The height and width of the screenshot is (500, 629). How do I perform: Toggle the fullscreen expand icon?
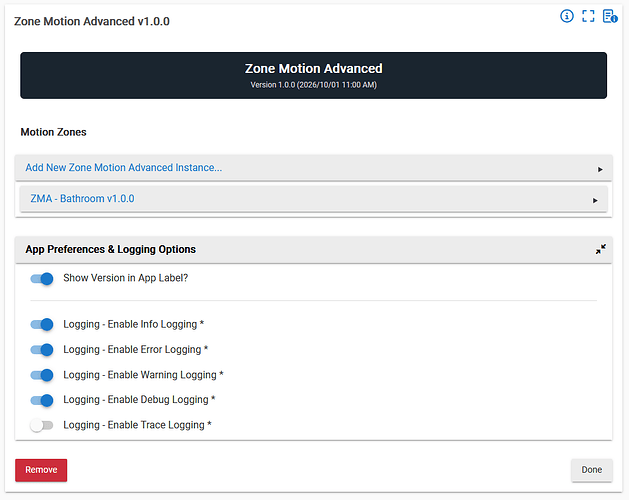(588, 16)
